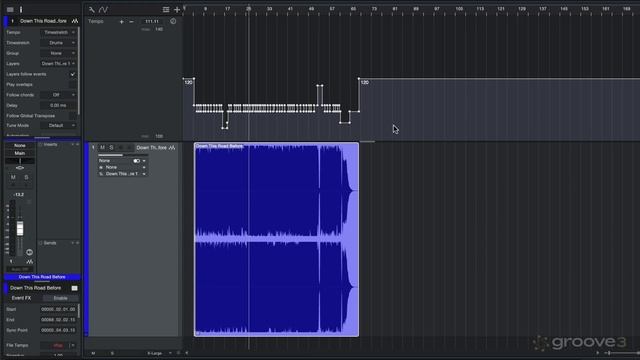
Task: Toggle global solo S at bottom
Action: (112, 353)
